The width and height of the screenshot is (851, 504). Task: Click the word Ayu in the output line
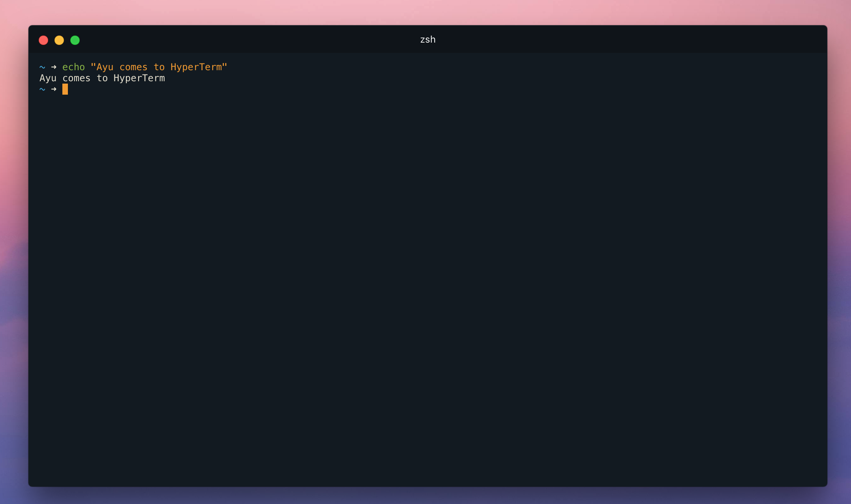coord(48,78)
